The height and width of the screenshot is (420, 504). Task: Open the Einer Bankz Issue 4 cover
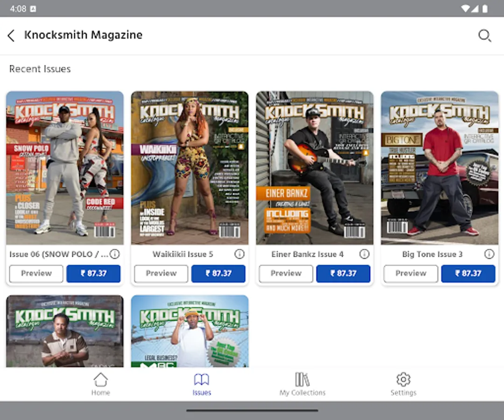point(315,168)
